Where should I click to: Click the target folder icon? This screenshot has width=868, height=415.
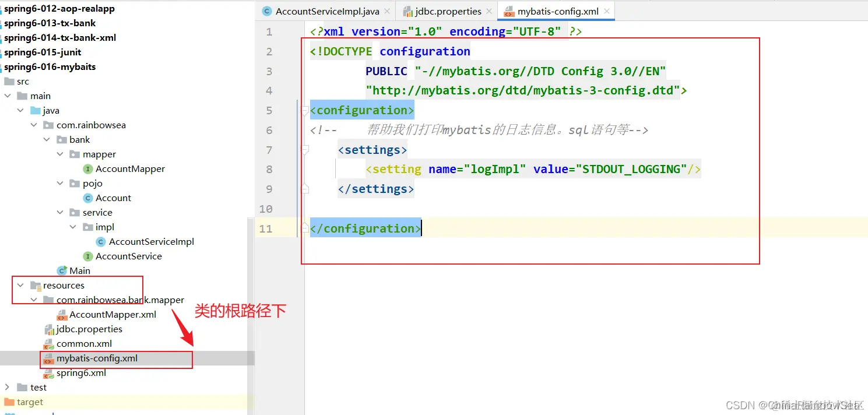pos(9,402)
